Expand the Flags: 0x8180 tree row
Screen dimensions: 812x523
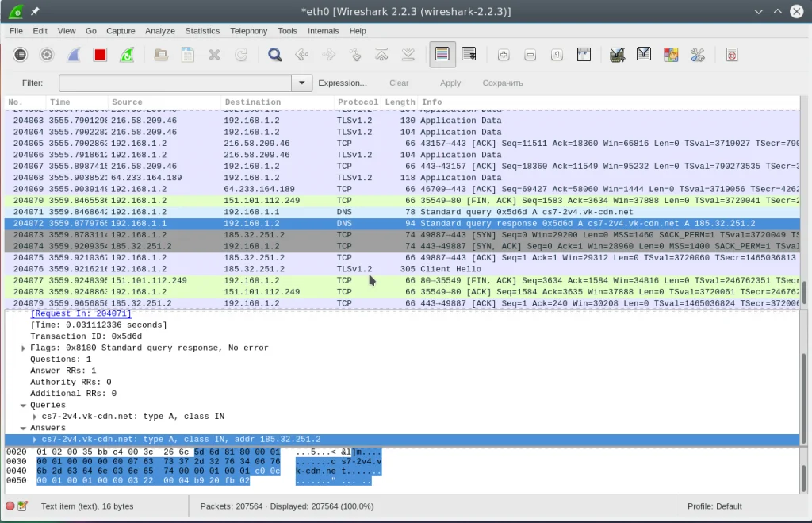pyautogui.click(x=24, y=348)
